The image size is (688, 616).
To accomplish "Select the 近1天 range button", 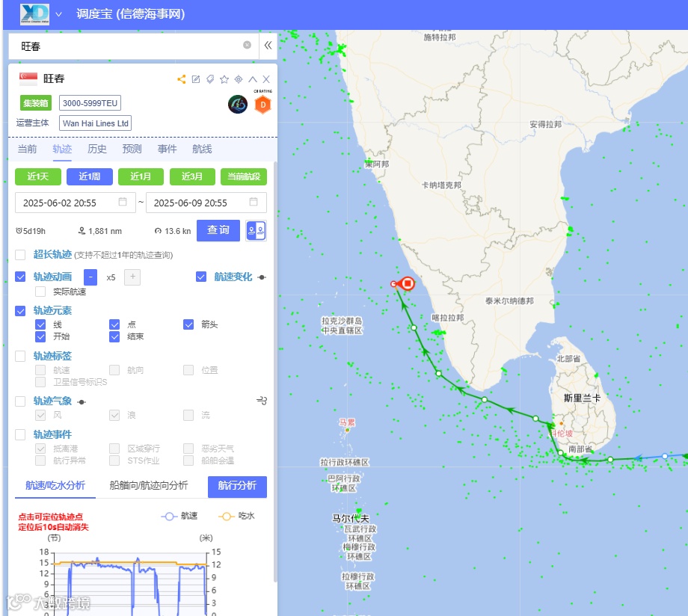I will pyautogui.click(x=37, y=177).
